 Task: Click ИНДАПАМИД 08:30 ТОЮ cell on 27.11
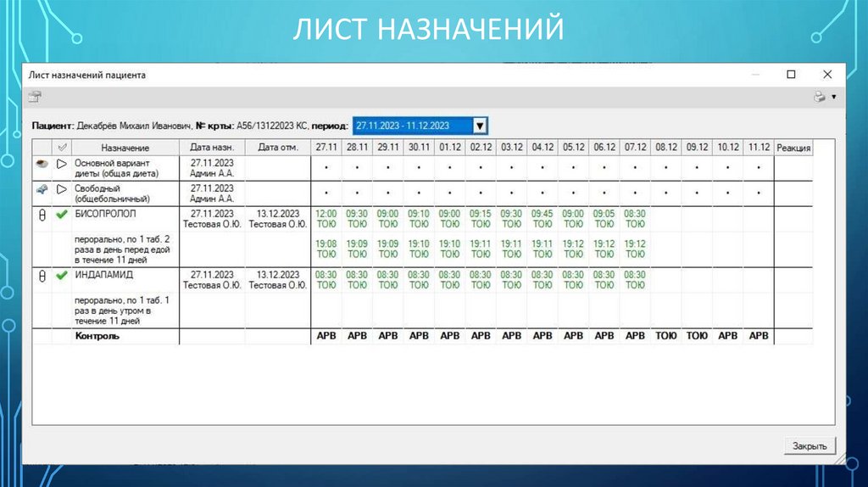(326, 280)
